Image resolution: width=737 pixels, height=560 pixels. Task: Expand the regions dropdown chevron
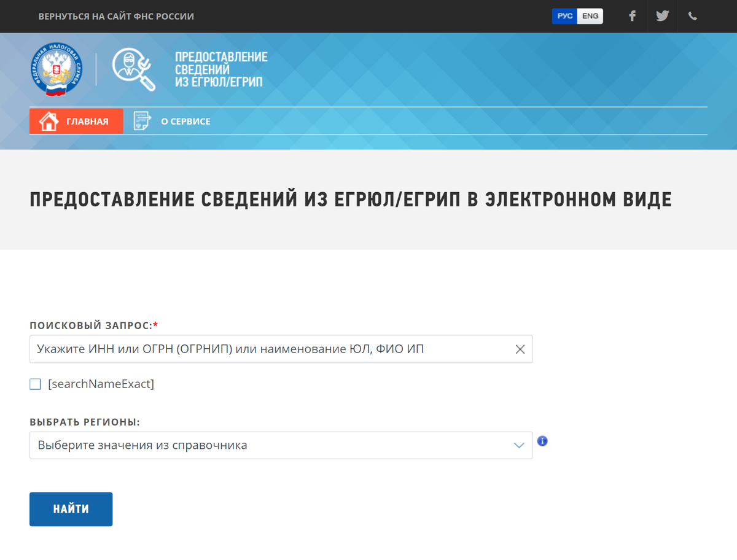click(520, 445)
